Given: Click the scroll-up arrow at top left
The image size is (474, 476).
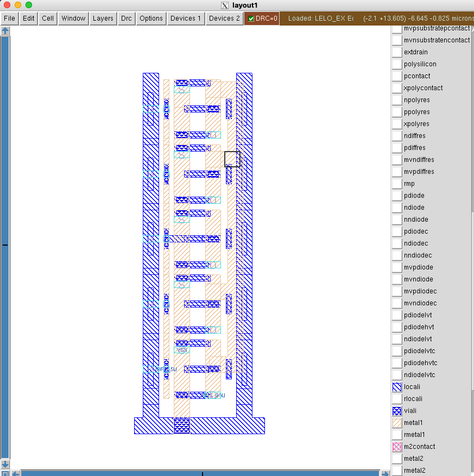Looking at the screenshot, I should 5,31.
